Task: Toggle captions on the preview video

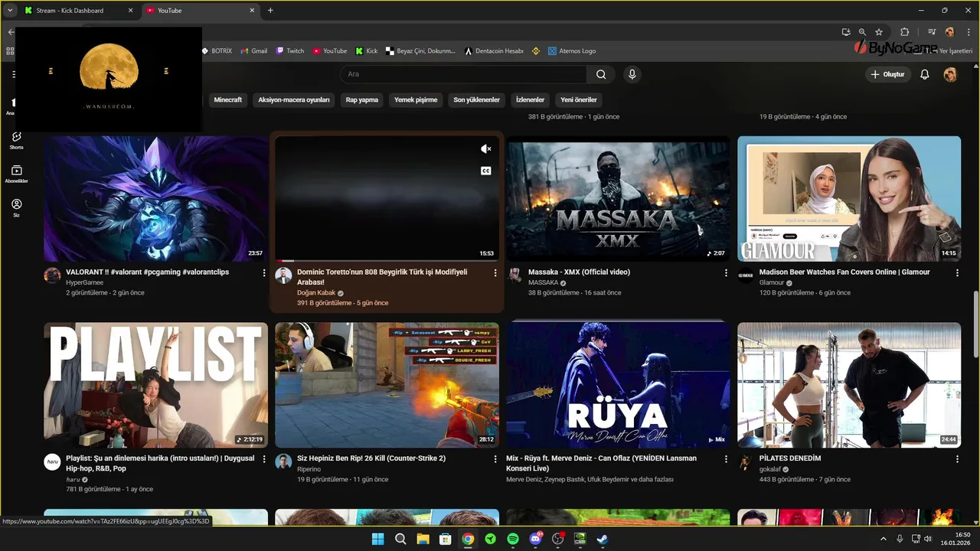Action: tap(485, 171)
